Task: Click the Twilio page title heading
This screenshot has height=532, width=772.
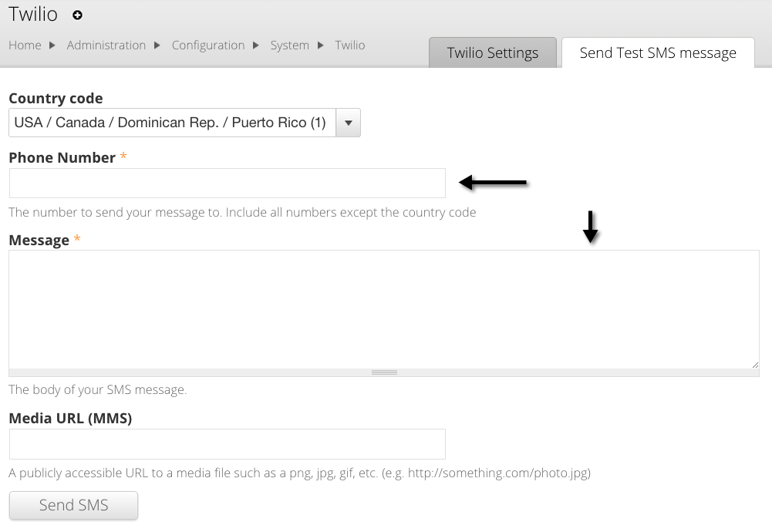Action: click(33, 14)
